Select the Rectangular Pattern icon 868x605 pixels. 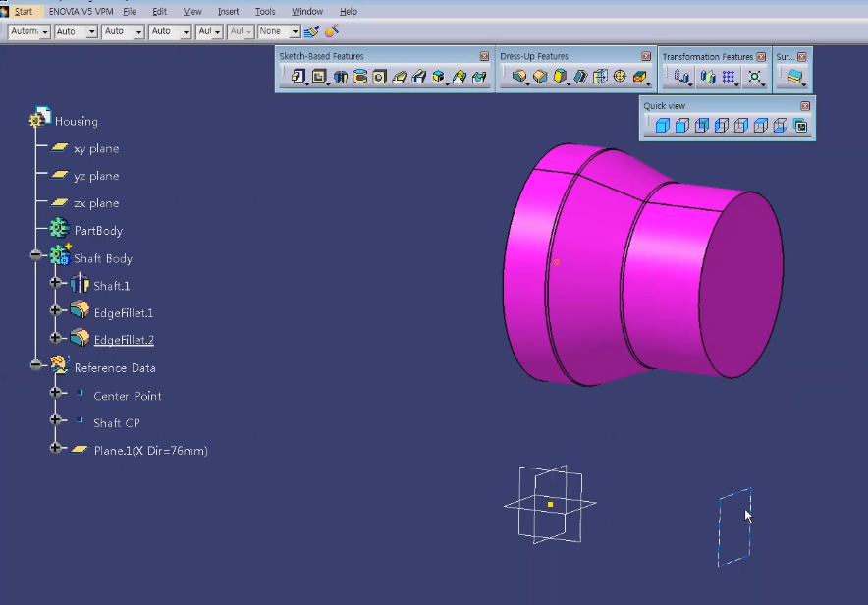click(x=728, y=77)
